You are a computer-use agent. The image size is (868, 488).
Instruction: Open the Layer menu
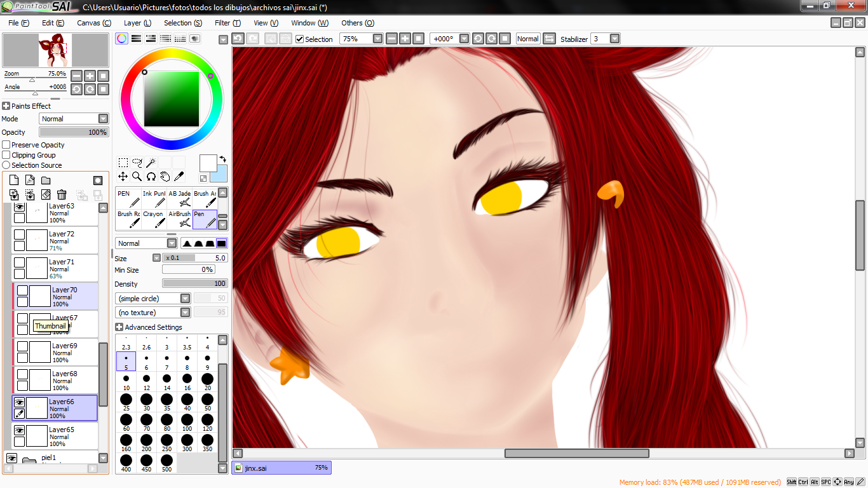coord(137,23)
